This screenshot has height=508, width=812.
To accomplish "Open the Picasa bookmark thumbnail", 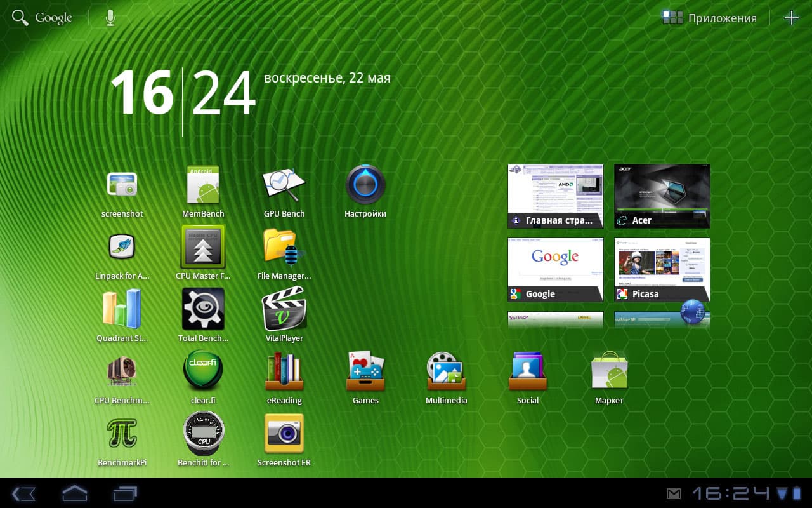I will click(662, 270).
